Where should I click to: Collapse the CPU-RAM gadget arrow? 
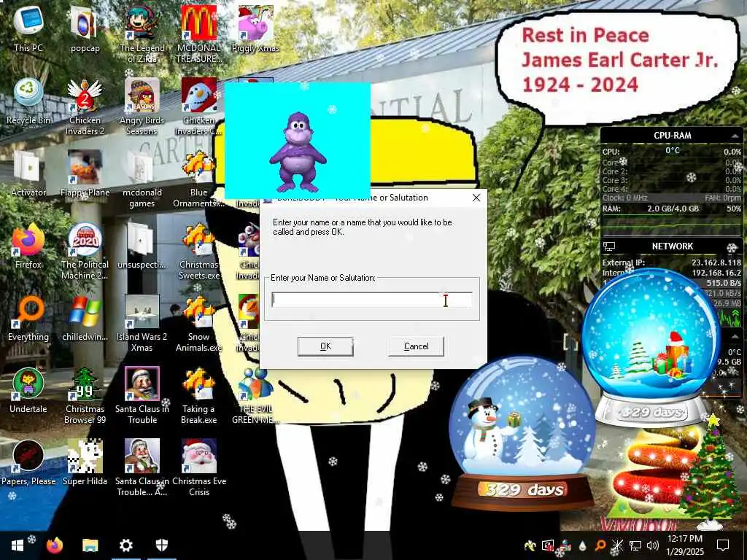pyautogui.click(x=735, y=136)
